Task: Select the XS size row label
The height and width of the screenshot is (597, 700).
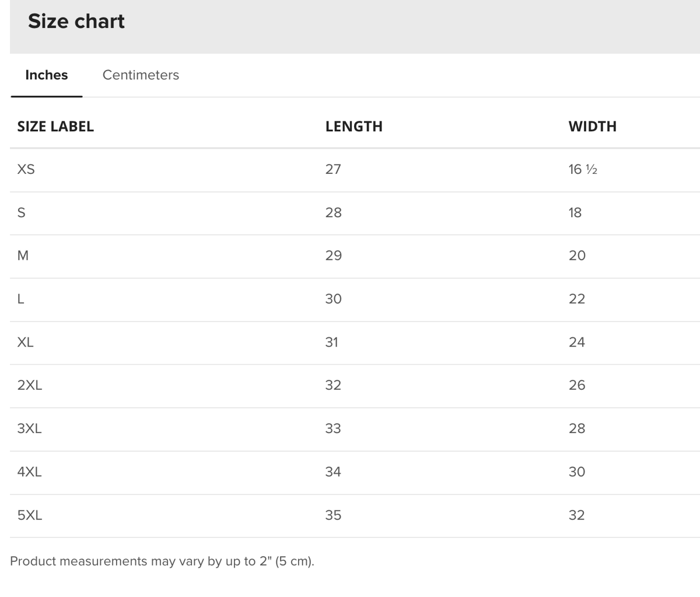Action: 26,169
